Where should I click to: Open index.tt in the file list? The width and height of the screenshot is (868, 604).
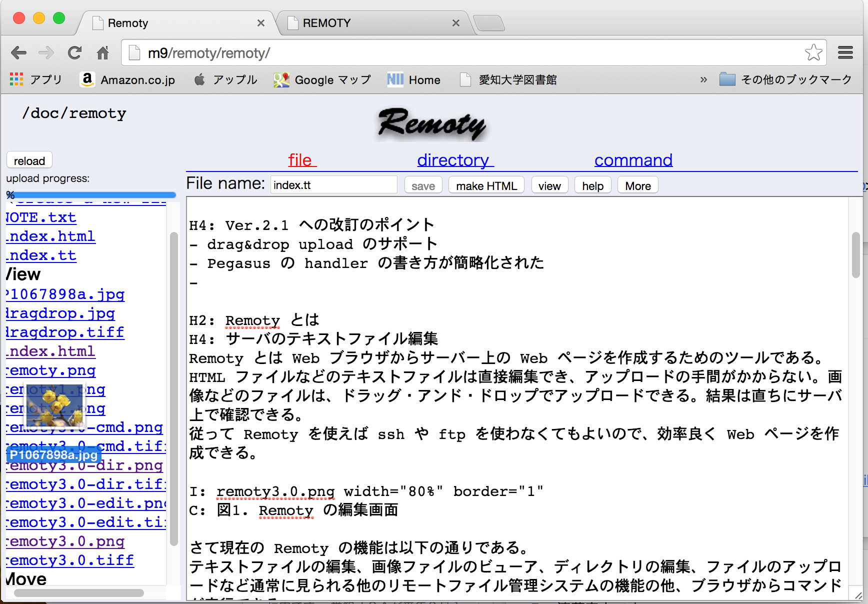tap(41, 255)
